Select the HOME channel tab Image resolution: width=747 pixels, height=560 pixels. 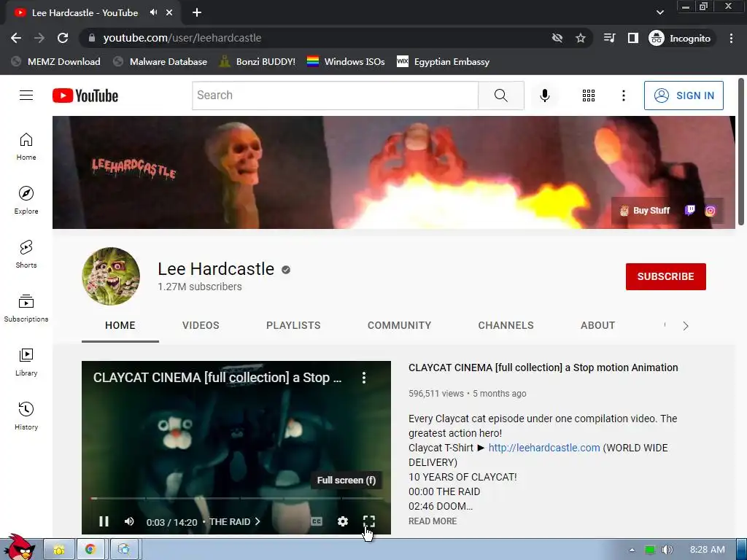pos(120,325)
